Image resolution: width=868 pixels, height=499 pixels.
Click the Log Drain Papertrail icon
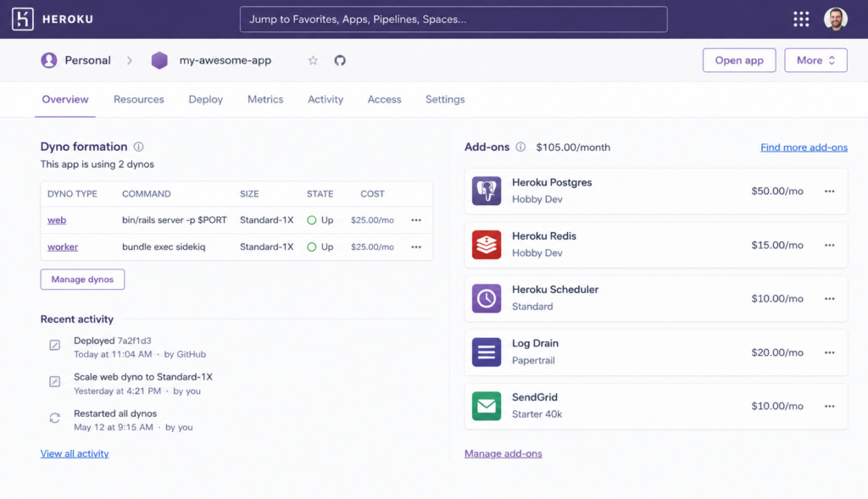[487, 352]
